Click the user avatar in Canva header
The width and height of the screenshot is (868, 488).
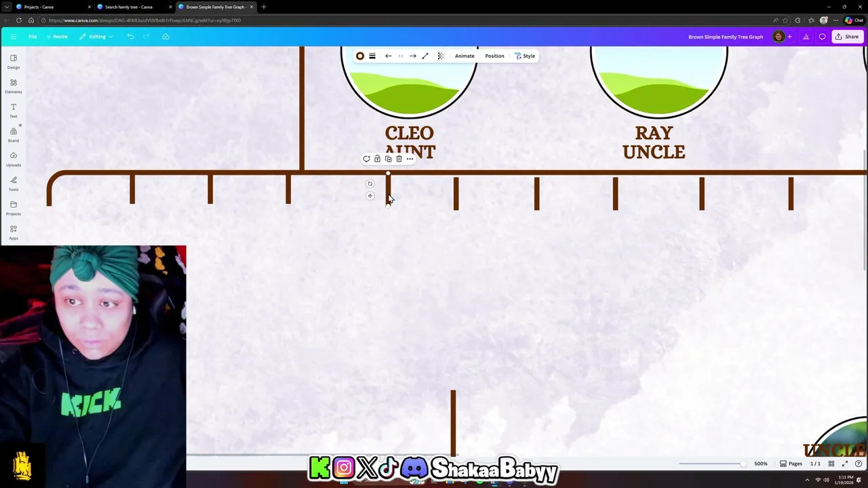(778, 37)
